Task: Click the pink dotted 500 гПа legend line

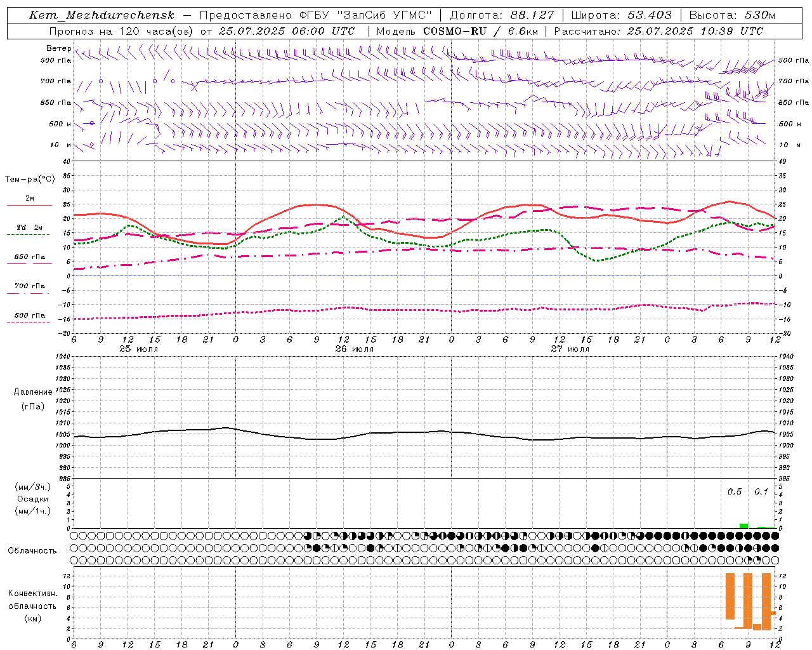Action: pos(29,323)
